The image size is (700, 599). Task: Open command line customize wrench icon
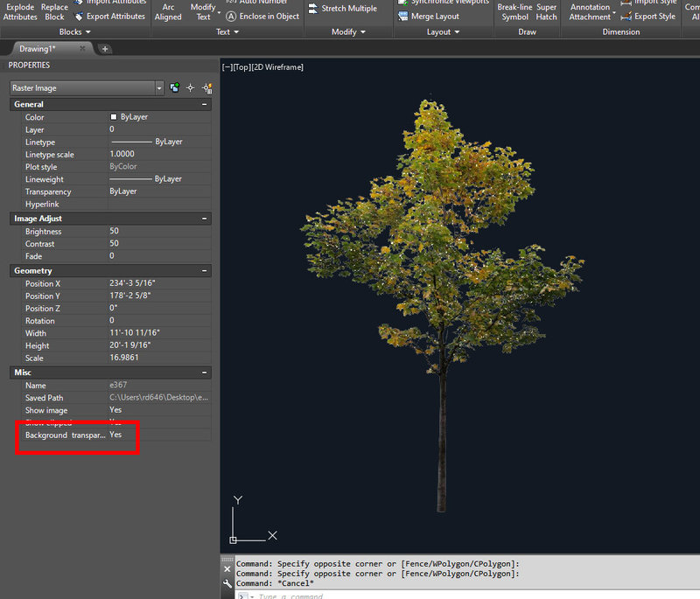tap(228, 583)
